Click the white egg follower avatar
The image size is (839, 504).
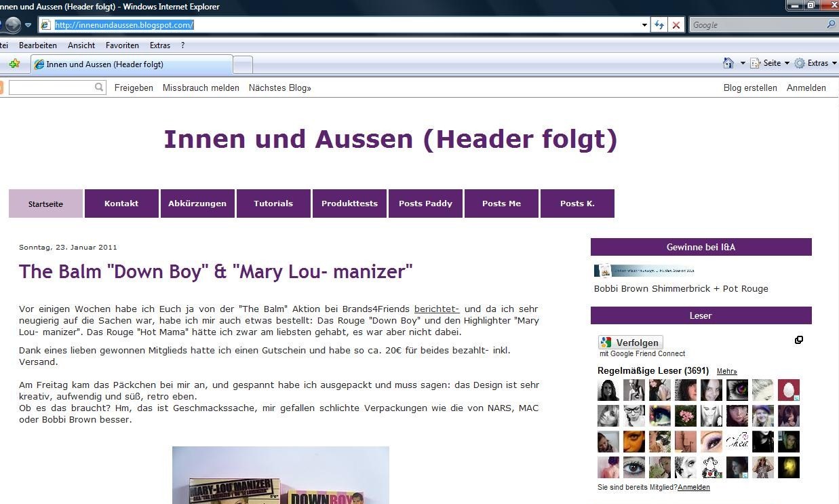pyautogui.click(x=789, y=390)
